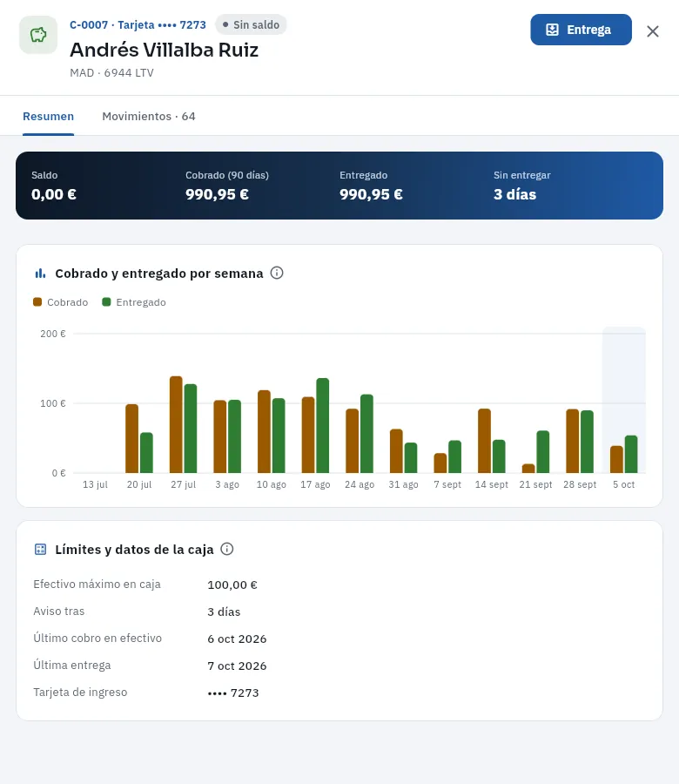
Task: Click the Sin saldo status badge
Action: 251,24
